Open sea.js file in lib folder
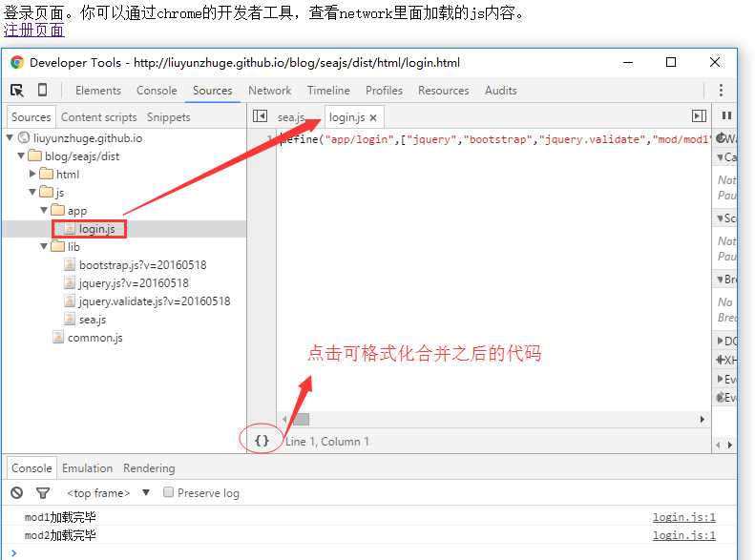The image size is (755, 560). point(85,320)
